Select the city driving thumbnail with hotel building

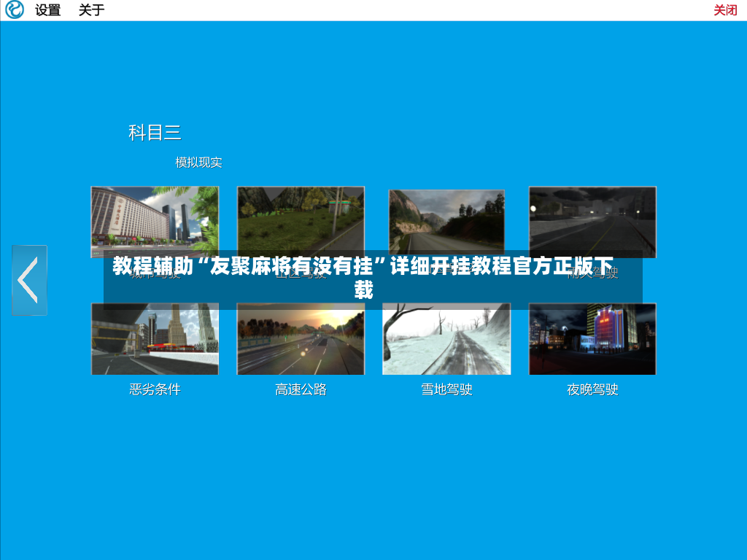155,222
